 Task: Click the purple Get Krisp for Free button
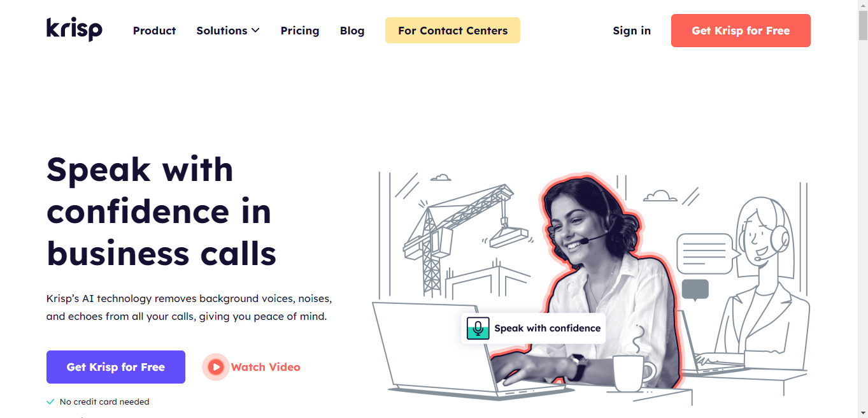(x=116, y=367)
